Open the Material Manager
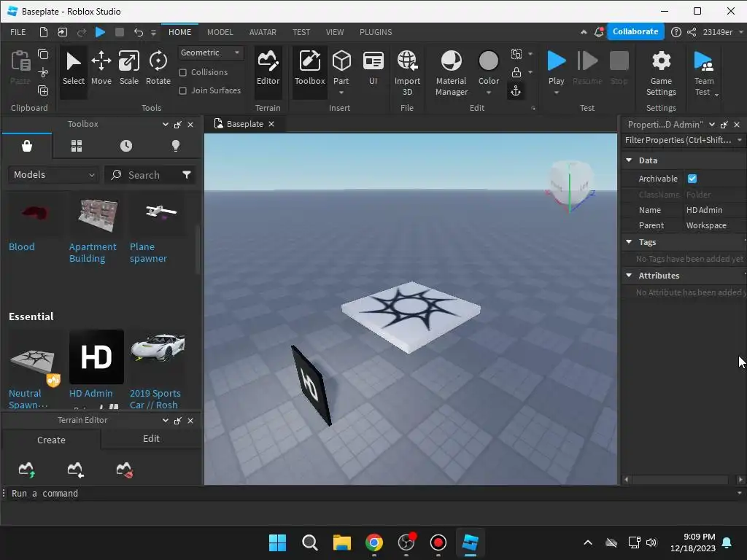Viewport: 747px width, 560px height. pos(451,74)
